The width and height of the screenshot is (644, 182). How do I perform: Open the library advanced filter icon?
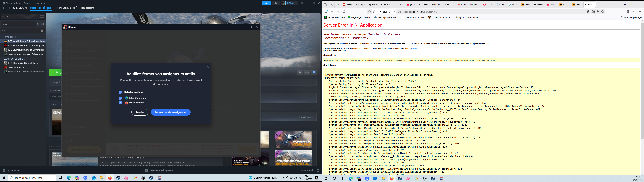pyautogui.click(x=42, y=31)
